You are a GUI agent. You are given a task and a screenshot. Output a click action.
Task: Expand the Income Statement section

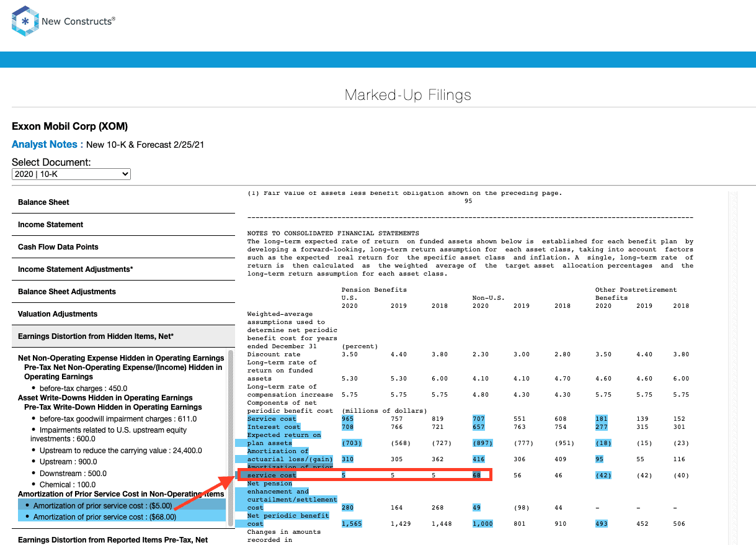[x=123, y=225]
